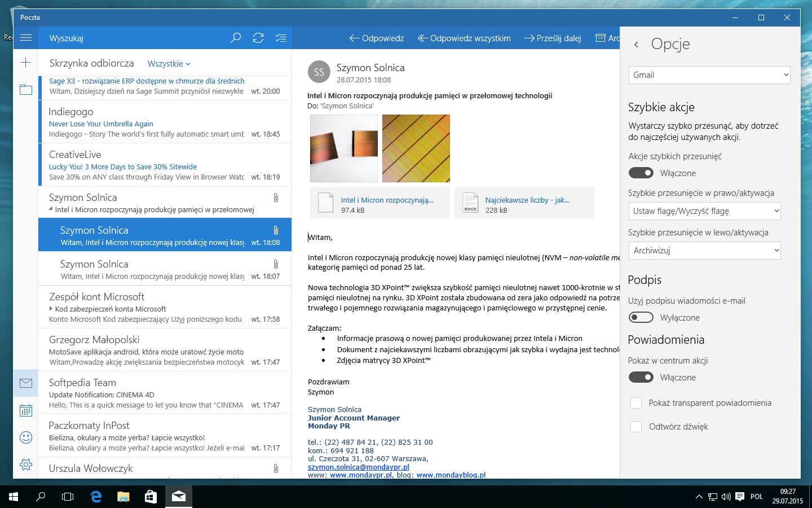812x508 pixels.
Task: Launch Microsoft Edge from the taskbar
Action: [x=96, y=497]
